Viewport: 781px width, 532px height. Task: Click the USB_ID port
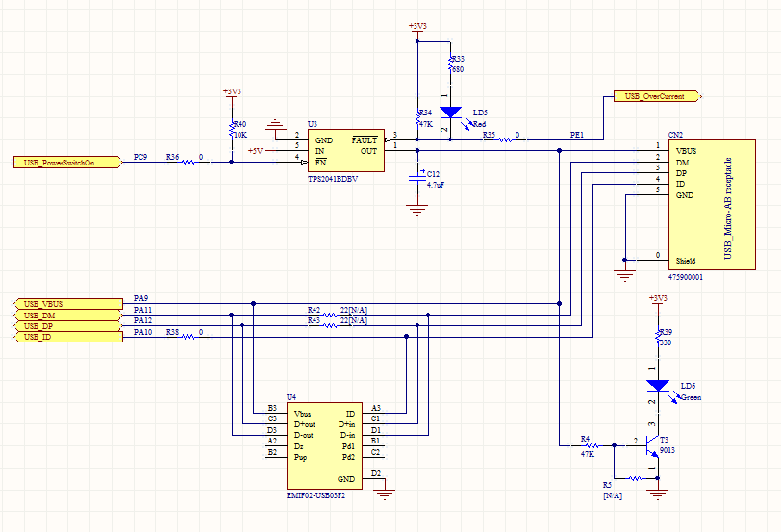[68, 337]
